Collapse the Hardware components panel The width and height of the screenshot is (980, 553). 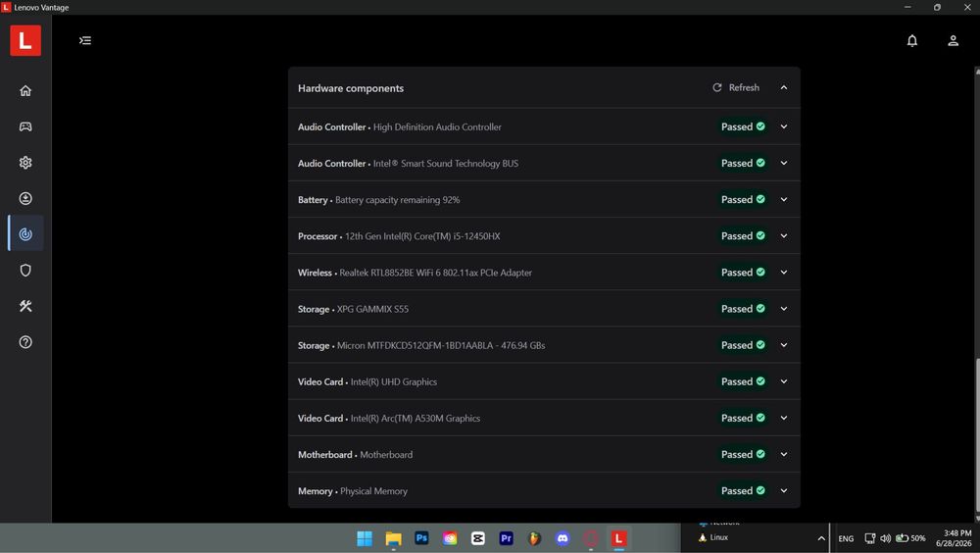(784, 87)
